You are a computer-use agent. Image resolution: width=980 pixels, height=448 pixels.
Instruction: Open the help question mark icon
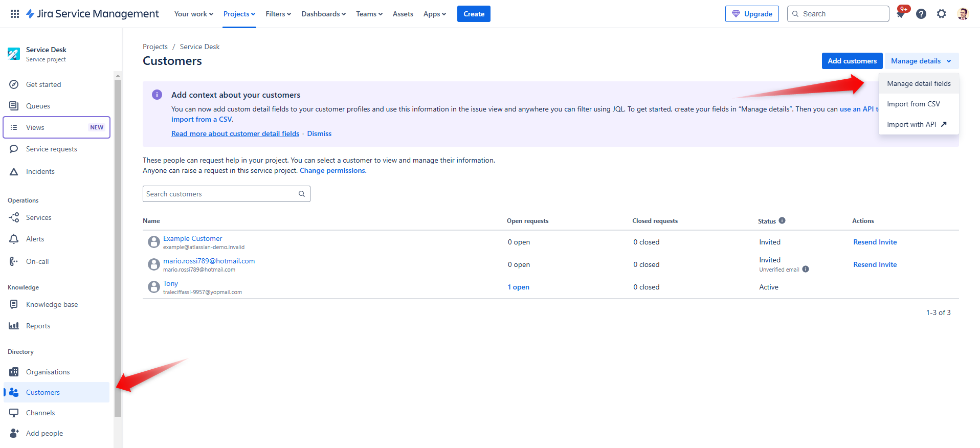click(921, 14)
